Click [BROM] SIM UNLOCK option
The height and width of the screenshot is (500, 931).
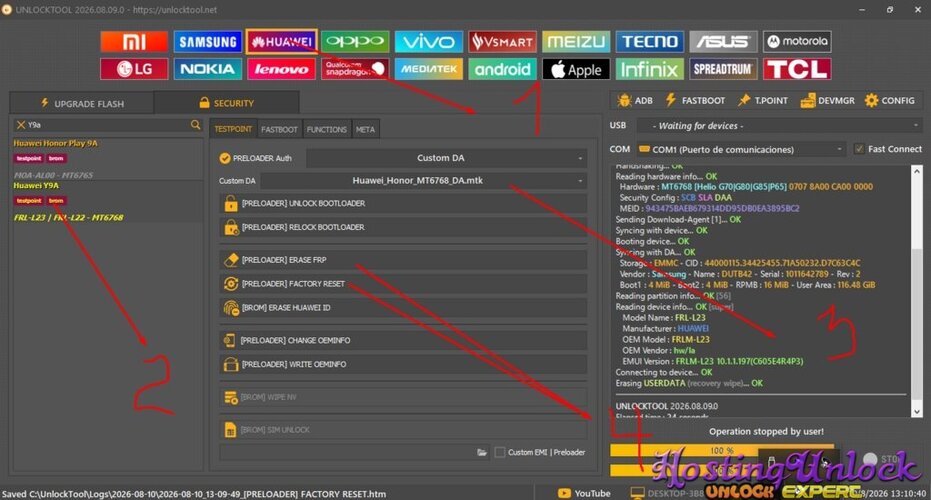coord(403,429)
